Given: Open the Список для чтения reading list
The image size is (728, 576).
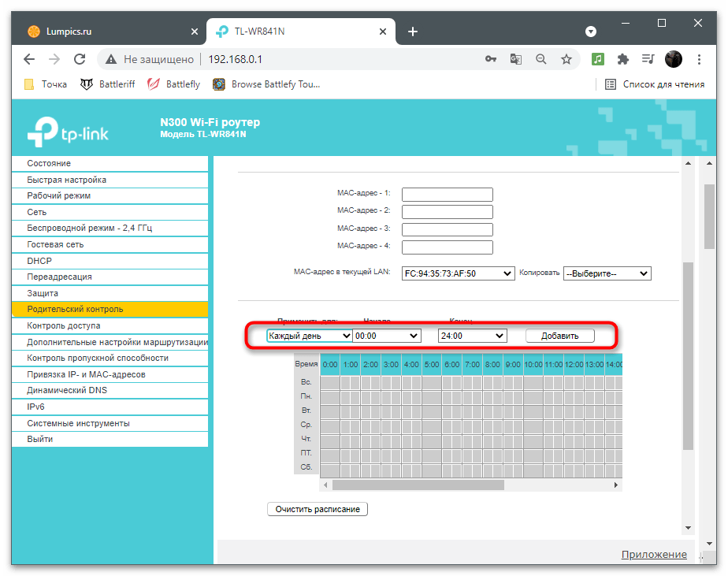Looking at the screenshot, I should click(x=655, y=84).
